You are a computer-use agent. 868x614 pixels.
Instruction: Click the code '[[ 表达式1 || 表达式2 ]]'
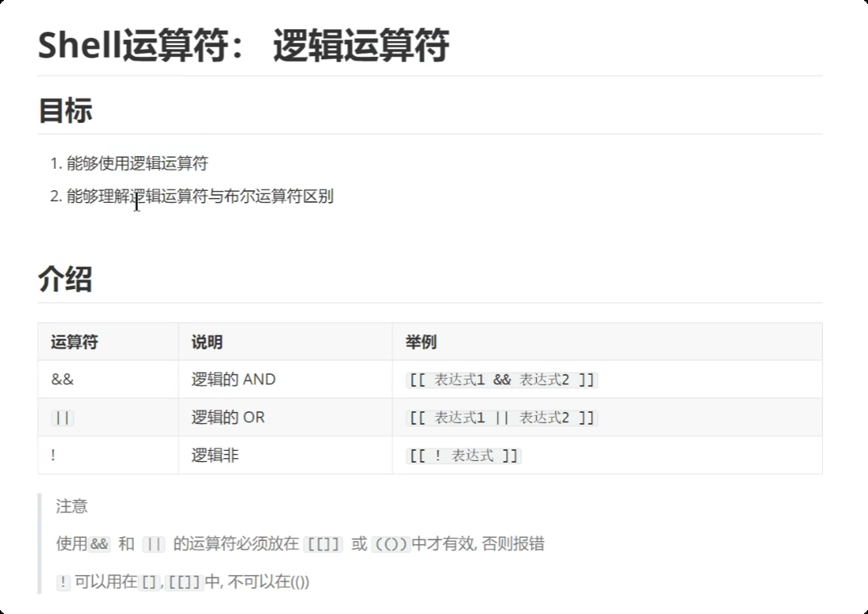click(x=502, y=418)
